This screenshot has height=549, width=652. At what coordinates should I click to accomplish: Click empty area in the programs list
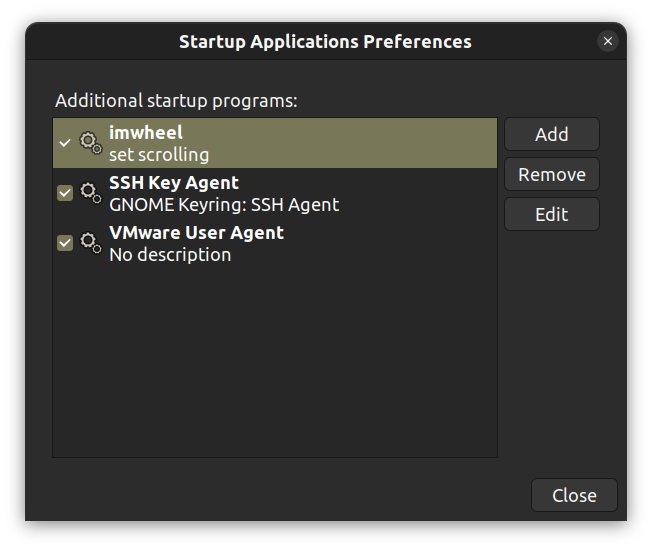pyautogui.click(x=275, y=362)
